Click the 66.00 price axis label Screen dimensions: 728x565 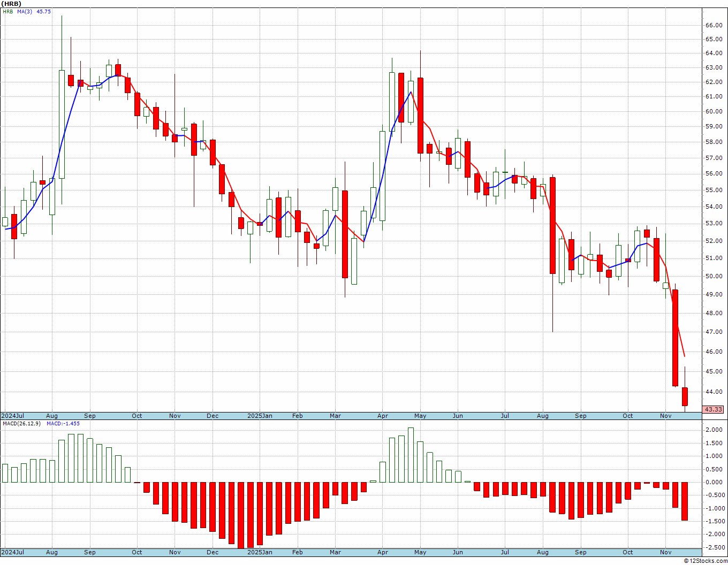(714, 25)
